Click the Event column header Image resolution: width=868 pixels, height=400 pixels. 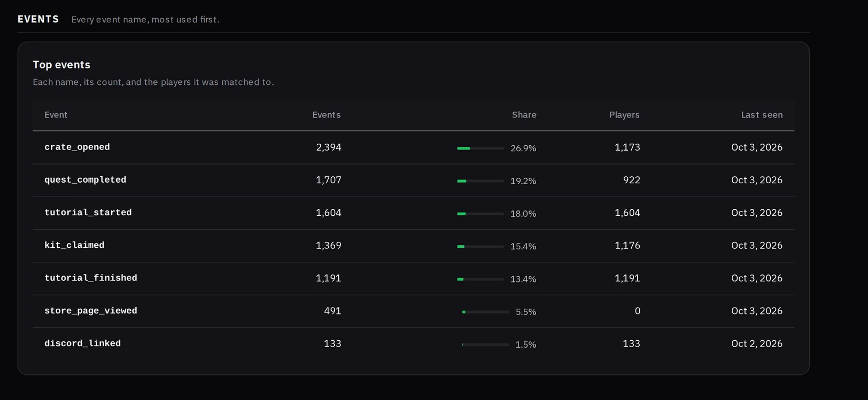(x=56, y=115)
